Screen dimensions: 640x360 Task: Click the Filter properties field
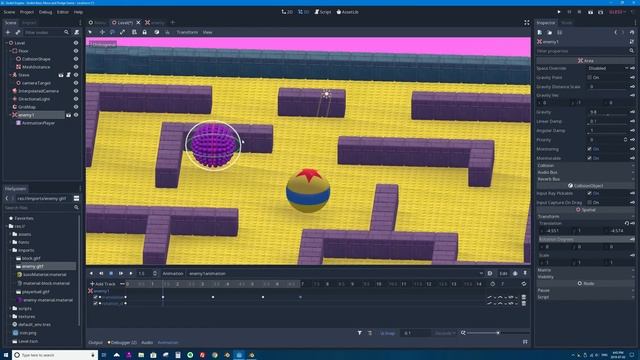click(x=585, y=51)
